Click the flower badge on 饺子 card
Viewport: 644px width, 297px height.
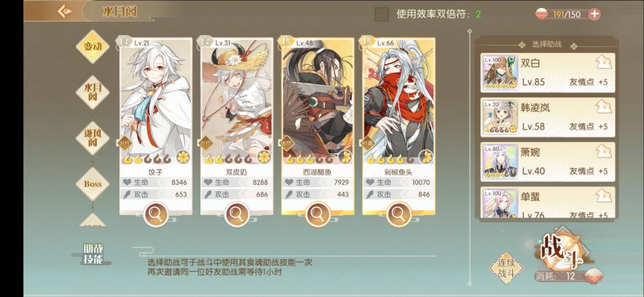(x=183, y=157)
